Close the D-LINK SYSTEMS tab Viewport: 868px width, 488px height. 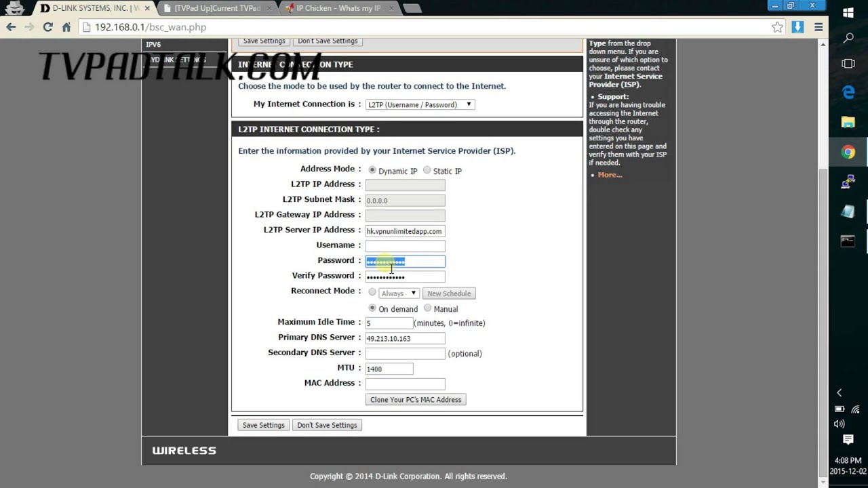click(147, 8)
